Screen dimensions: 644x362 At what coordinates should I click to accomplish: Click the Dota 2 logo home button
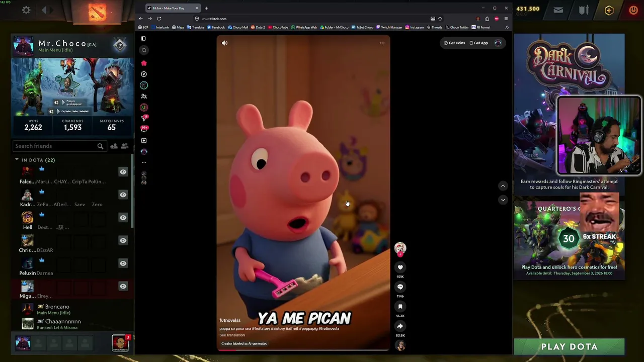point(97,12)
